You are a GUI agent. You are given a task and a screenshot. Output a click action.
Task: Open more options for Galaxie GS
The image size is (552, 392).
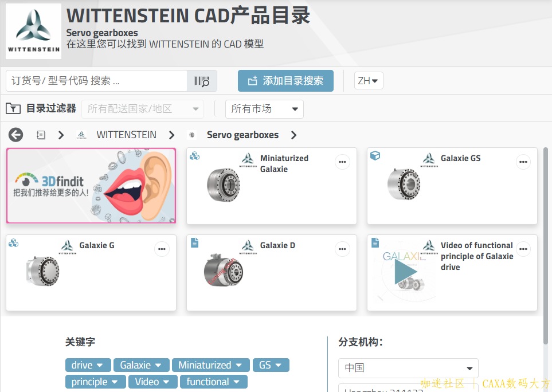523,162
